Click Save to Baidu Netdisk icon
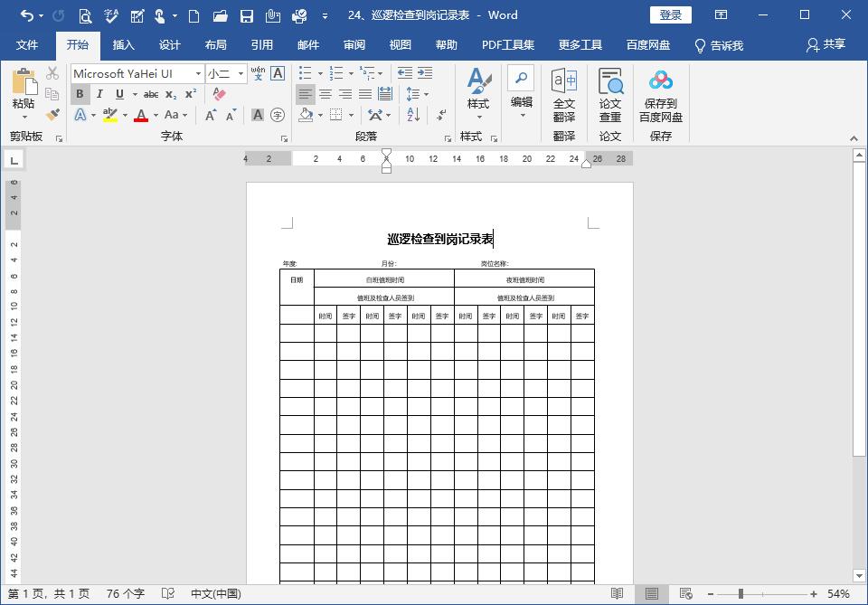 pos(660,95)
